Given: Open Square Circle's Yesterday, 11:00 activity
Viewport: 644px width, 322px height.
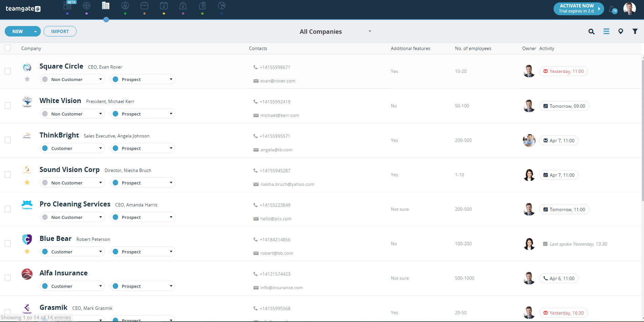Looking at the screenshot, I should tap(564, 71).
